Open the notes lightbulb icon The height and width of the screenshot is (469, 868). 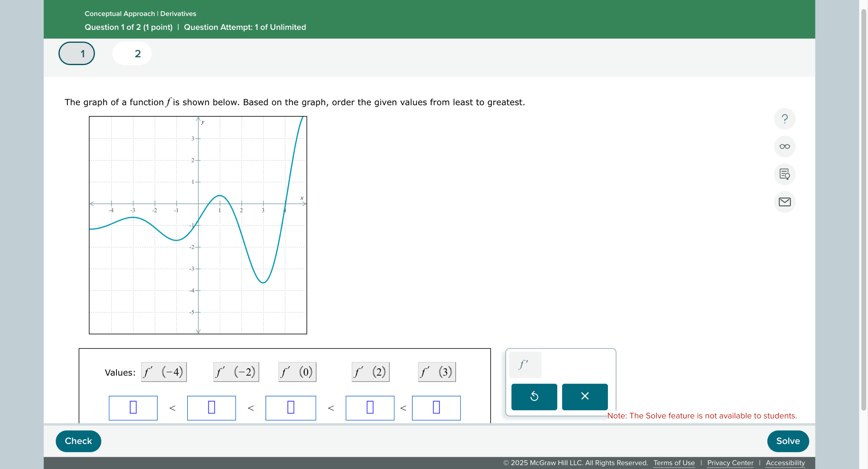point(784,174)
